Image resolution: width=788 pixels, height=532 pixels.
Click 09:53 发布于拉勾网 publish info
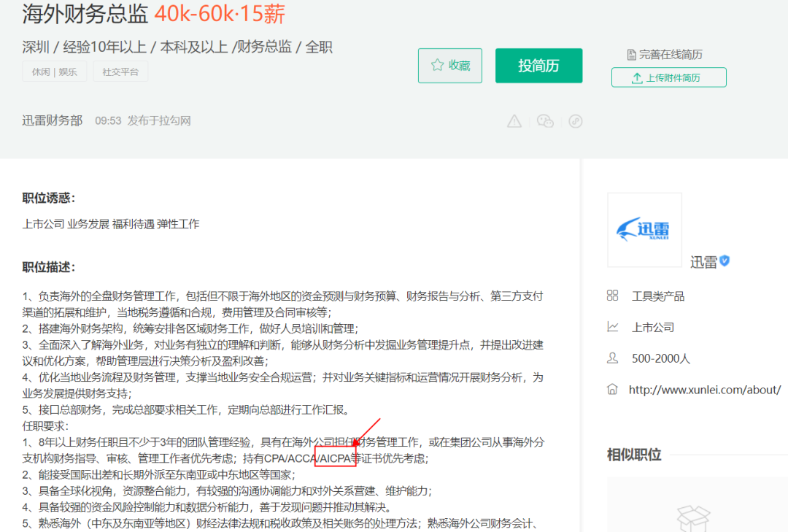point(143,120)
